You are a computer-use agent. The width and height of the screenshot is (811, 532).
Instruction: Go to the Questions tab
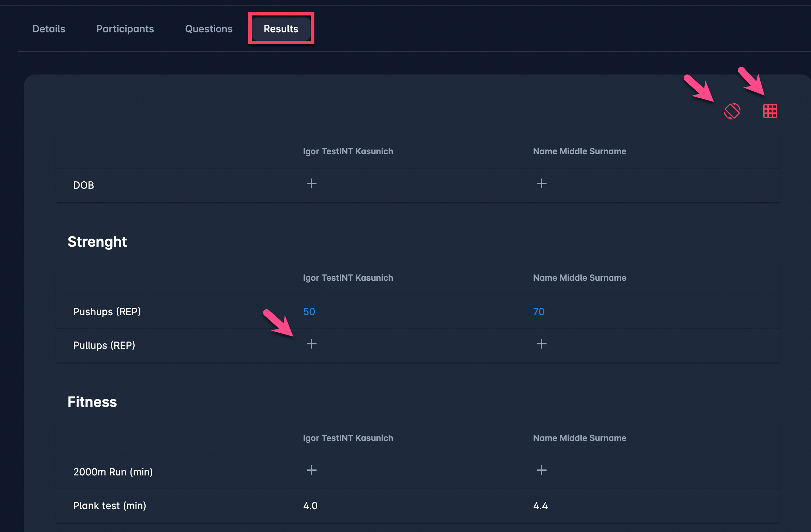[209, 29]
